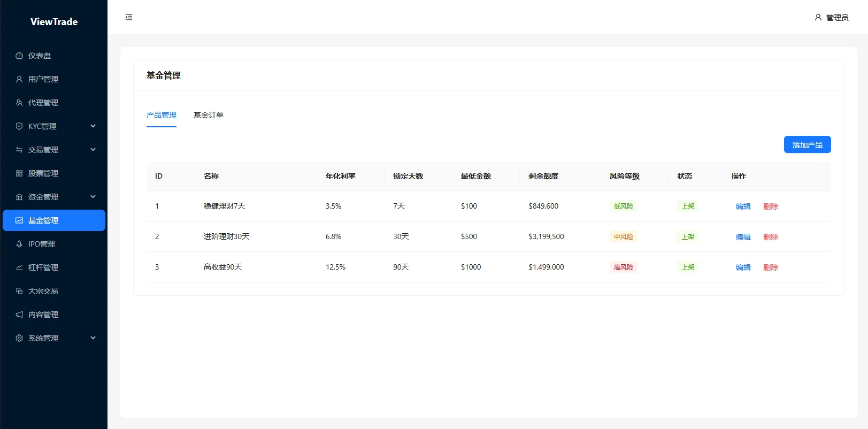Click 删除 for 稳健理财7天
Viewport: 868px width, 429px height.
(x=771, y=206)
